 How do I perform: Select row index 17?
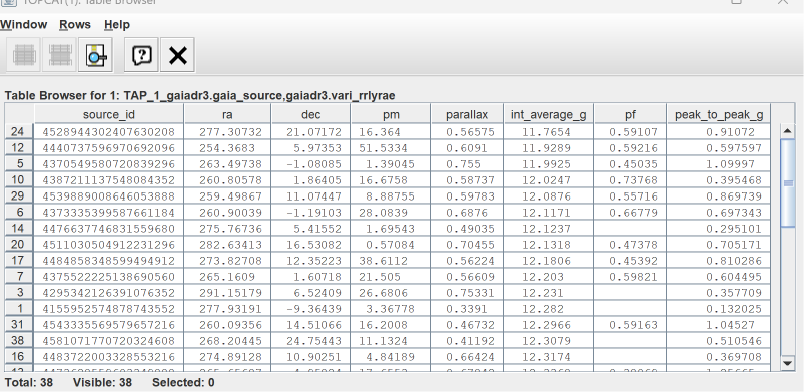(x=18, y=261)
